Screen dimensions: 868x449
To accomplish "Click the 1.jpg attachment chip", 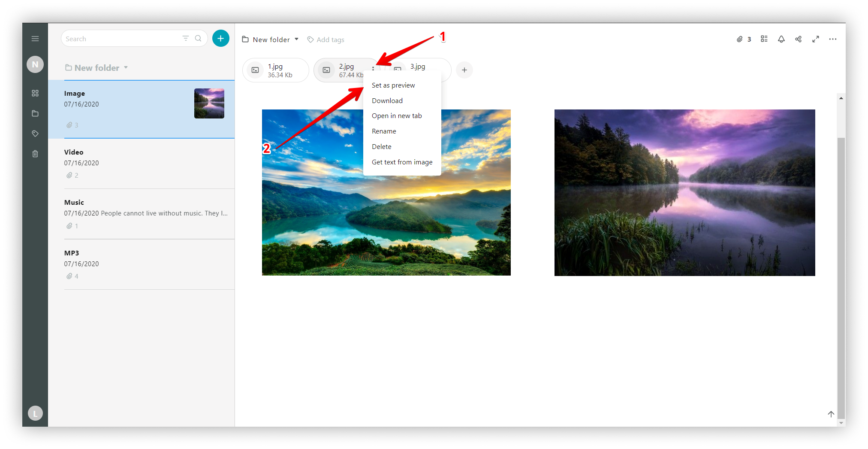I will click(276, 70).
